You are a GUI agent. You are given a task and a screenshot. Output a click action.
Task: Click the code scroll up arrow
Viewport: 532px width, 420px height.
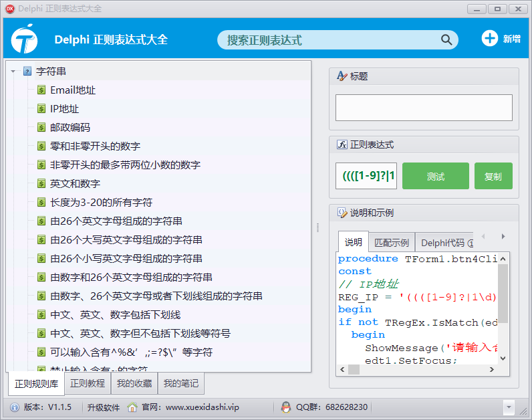point(503,259)
